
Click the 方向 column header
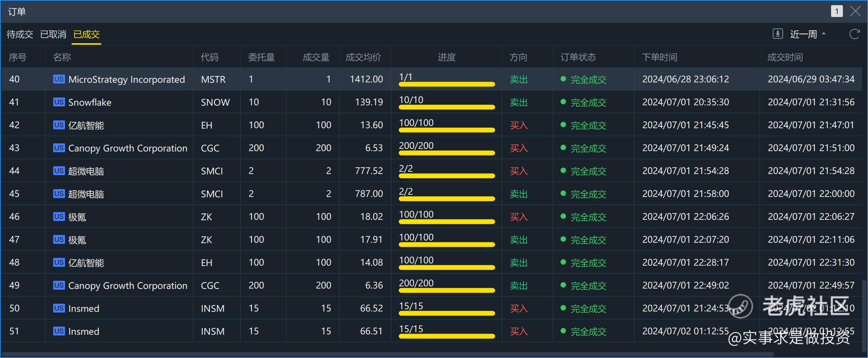point(519,57)
